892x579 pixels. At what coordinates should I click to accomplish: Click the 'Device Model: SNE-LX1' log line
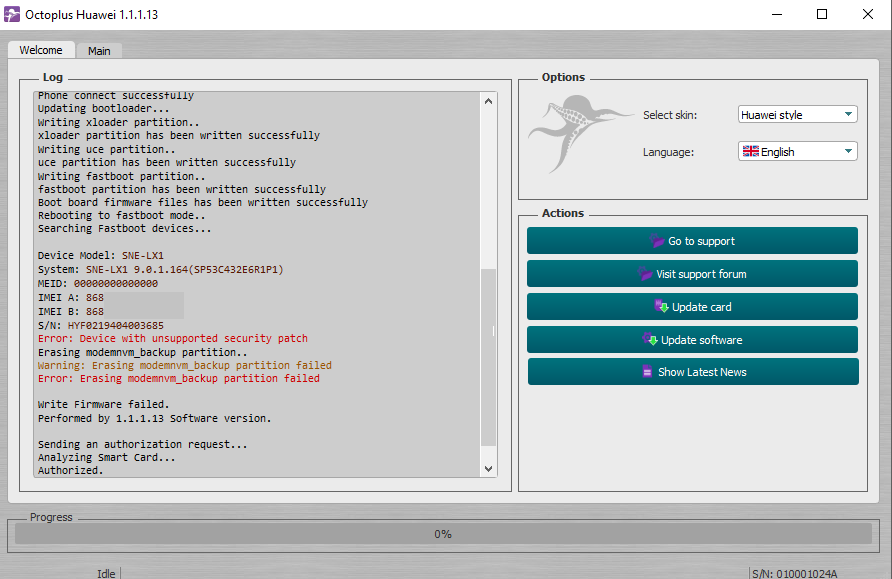pyautogui.click(x=101, y=255)
